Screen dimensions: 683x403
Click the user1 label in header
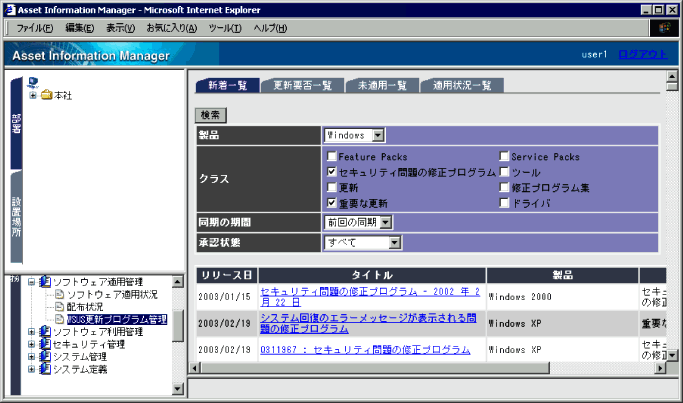point(594,54)
